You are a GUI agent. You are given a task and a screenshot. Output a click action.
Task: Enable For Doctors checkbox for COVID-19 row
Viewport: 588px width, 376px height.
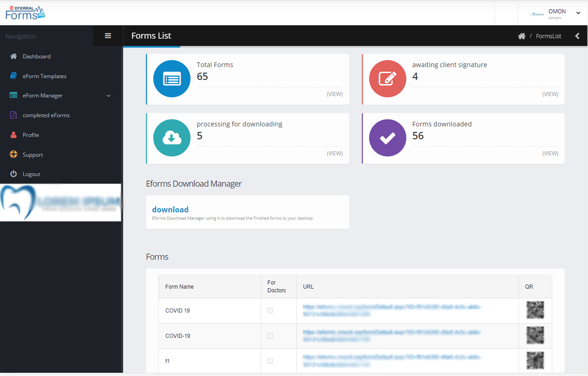click(x=270, y=336)
